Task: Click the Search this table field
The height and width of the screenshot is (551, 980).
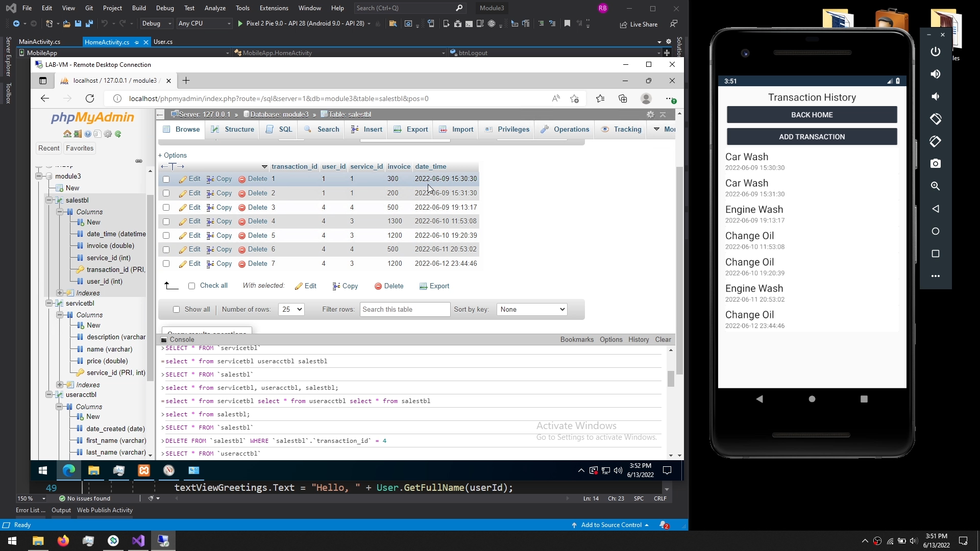Action: click(405, 310)
